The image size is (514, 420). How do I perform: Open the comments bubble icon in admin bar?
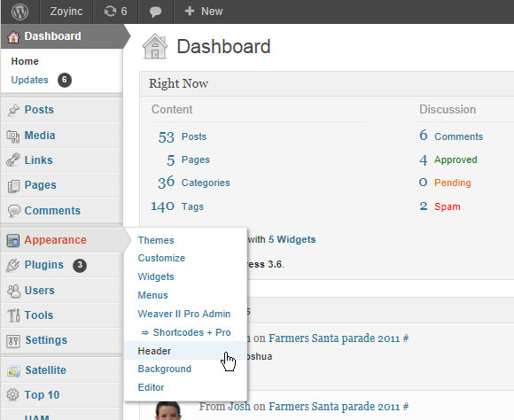click(x=155, y=12)
